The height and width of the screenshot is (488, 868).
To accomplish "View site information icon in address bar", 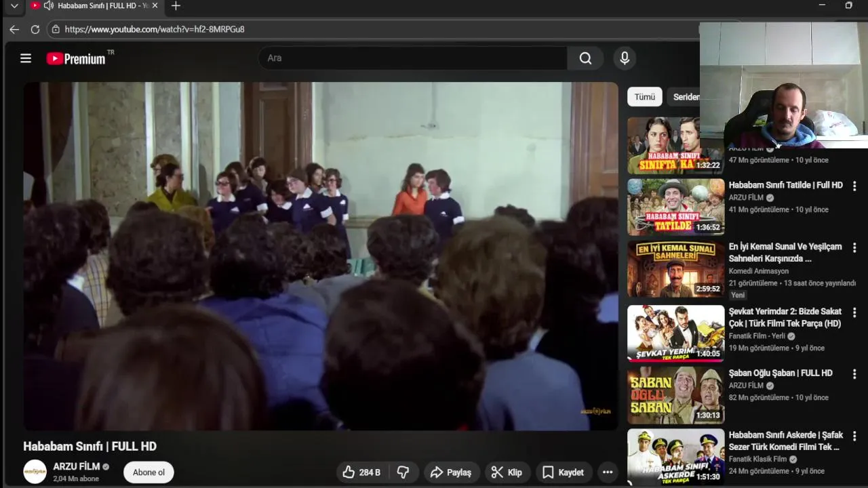I will (56, 29).
